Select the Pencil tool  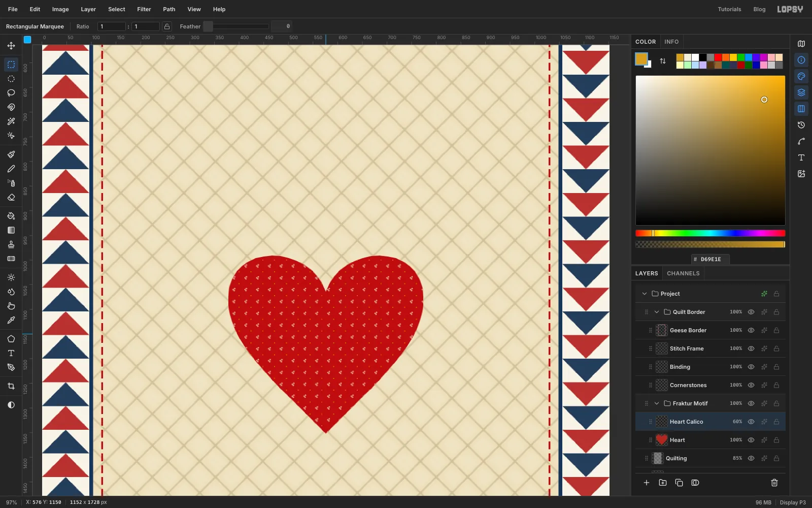click(x=11, y=169)
